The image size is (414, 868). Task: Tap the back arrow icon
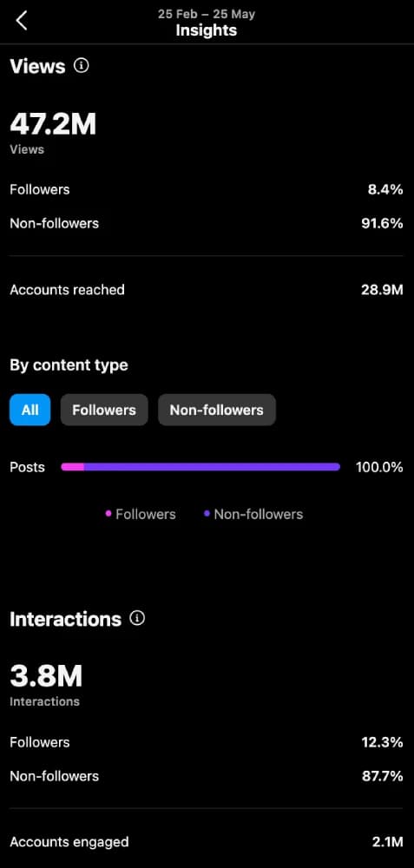tap(22, 21)
